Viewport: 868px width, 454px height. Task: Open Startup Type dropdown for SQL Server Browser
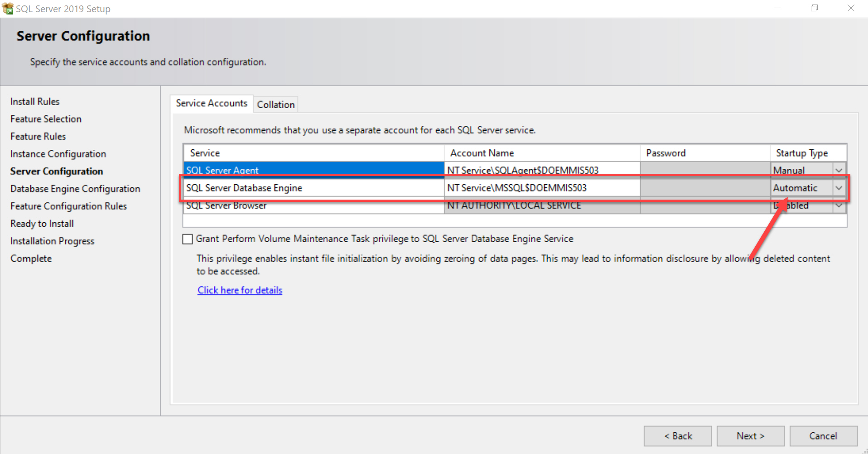click(x=839, y=205)
